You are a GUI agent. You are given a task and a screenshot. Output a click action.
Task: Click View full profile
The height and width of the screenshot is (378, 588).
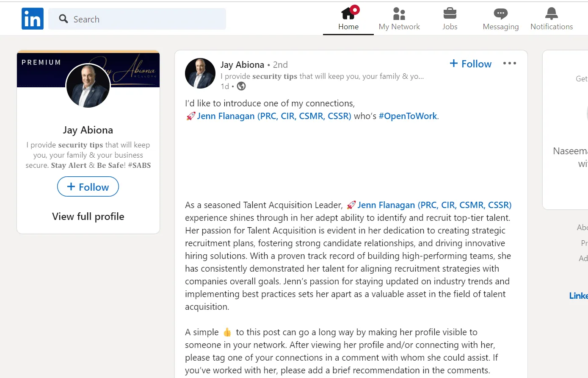(88, 216)
